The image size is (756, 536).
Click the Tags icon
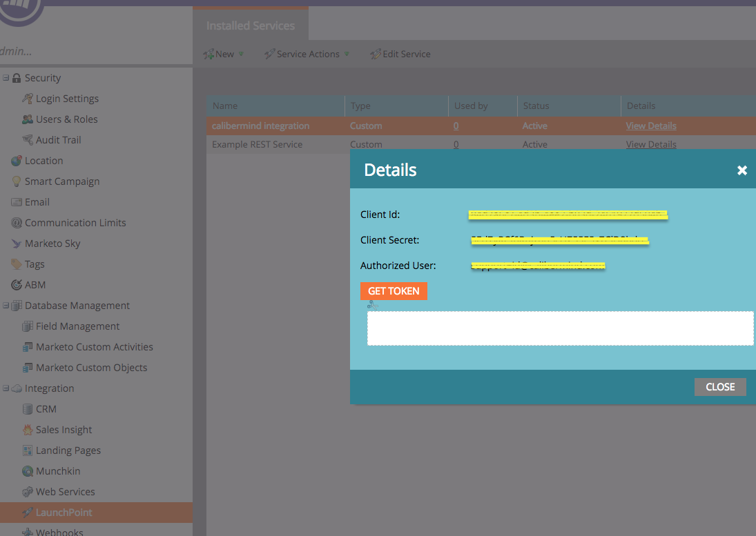click(17, 264)
